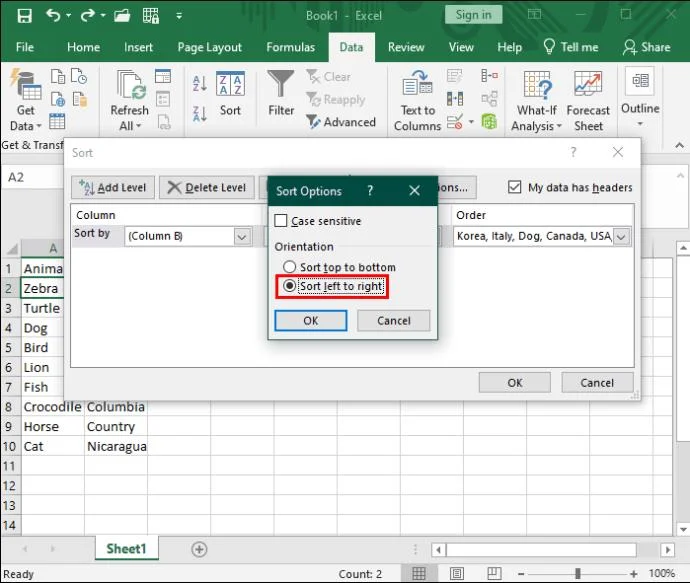Open the Sort dialog icon in ribbon
This screenshot has width=690, height=583.
pyautogui.click(x=231, y=98)
